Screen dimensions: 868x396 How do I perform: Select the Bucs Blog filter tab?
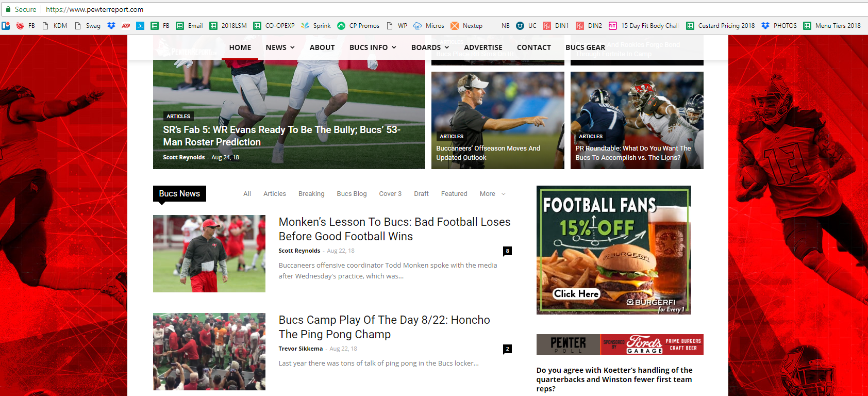point(352,194)
